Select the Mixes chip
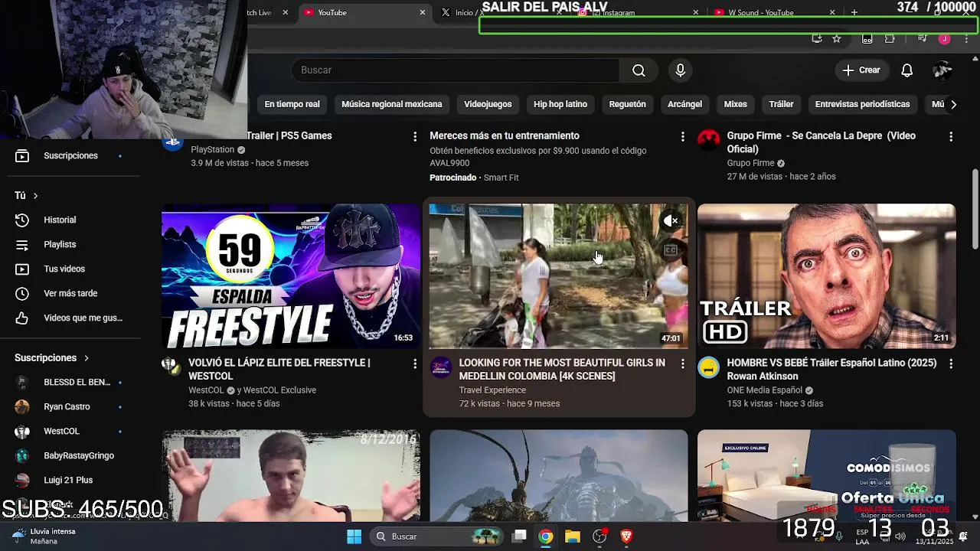The height and width of the screenshot is (551, 980). [x=735, y=104]
